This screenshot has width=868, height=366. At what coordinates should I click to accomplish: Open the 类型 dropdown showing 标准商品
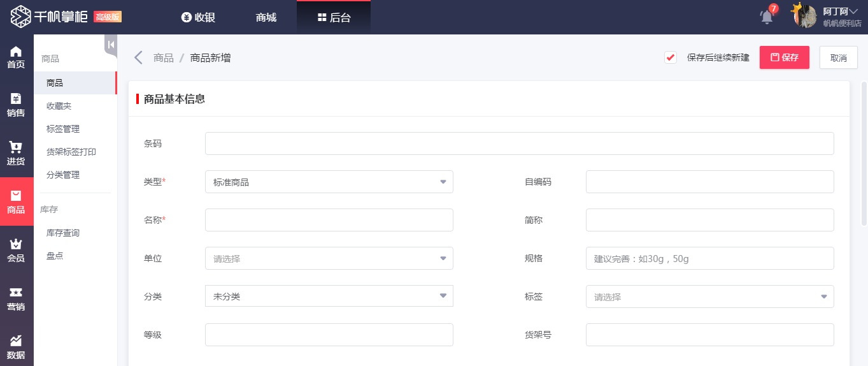point(329,182)
